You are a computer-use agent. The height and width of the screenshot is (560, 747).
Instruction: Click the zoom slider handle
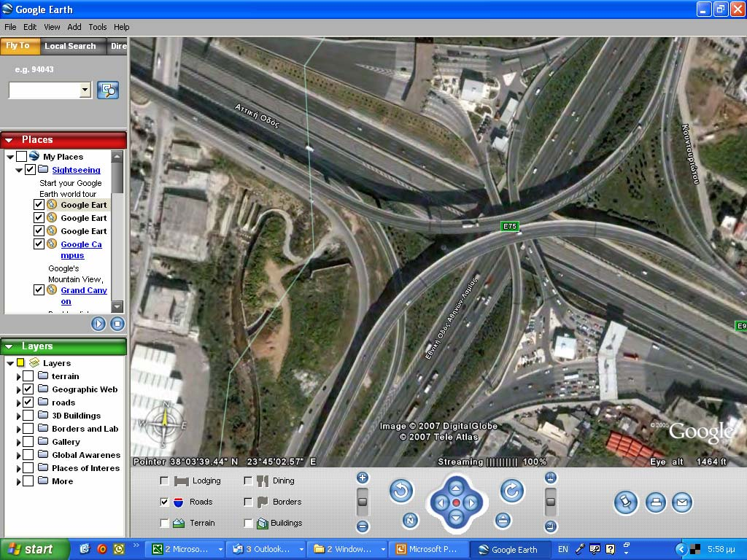click(363, 502)
